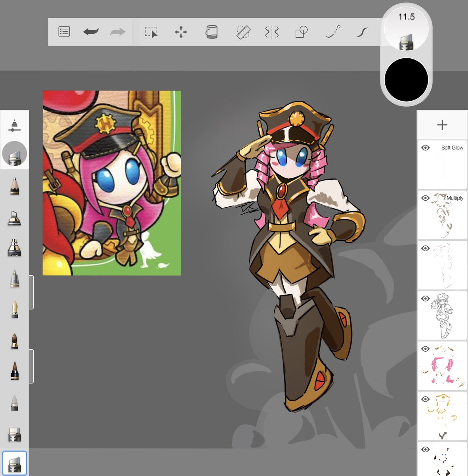Choose the Selection tool
Viewport: 468px width, 476px height.
[x=151, y=32]
